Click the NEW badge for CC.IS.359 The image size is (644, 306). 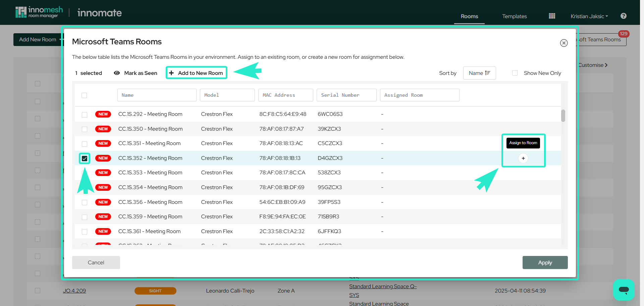pos(103,217)
